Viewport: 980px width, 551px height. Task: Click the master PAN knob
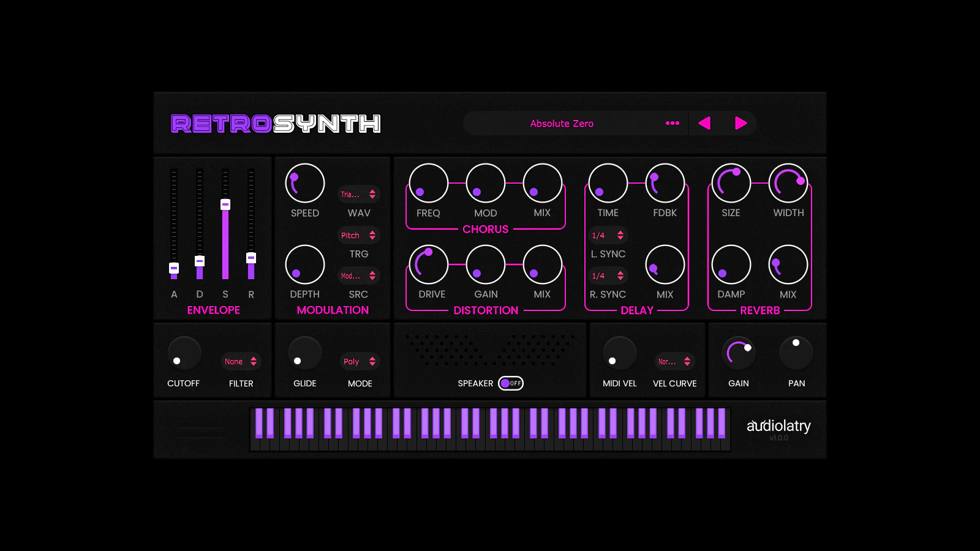[x=796, y=353]
